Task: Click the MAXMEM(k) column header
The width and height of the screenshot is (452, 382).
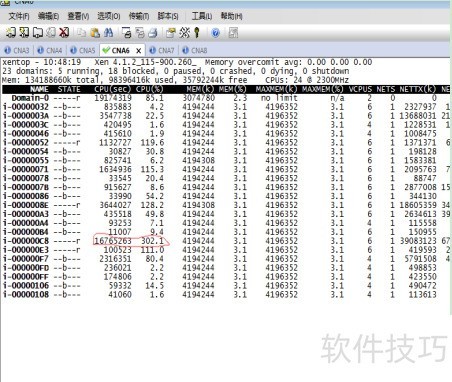Action: (x=276, y=89)
